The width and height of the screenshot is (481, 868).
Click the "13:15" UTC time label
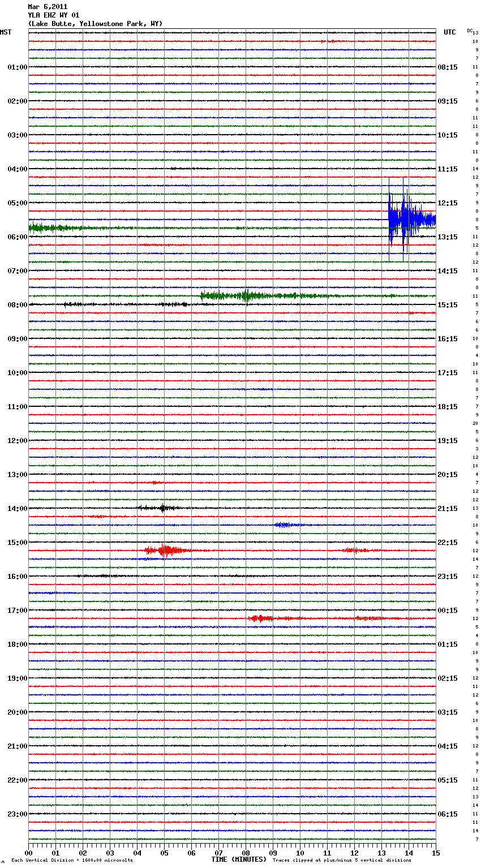coord(448,237)
